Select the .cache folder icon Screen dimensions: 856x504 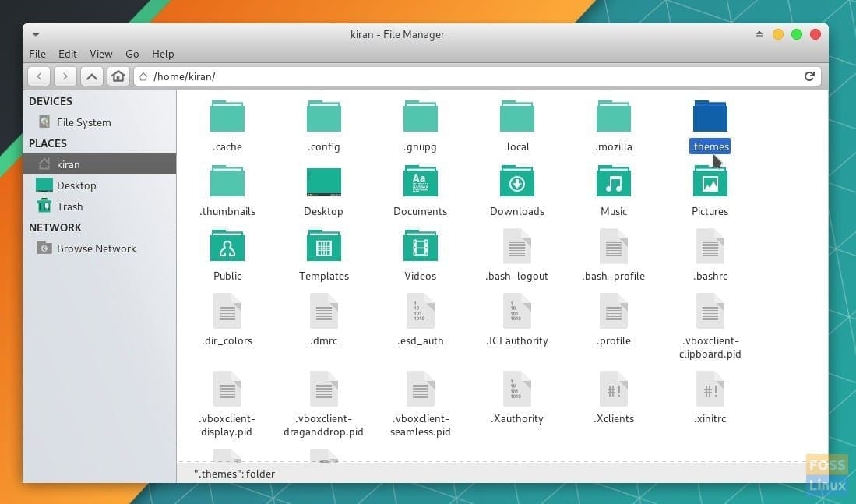pyautogui.click(x=227, y=116)
